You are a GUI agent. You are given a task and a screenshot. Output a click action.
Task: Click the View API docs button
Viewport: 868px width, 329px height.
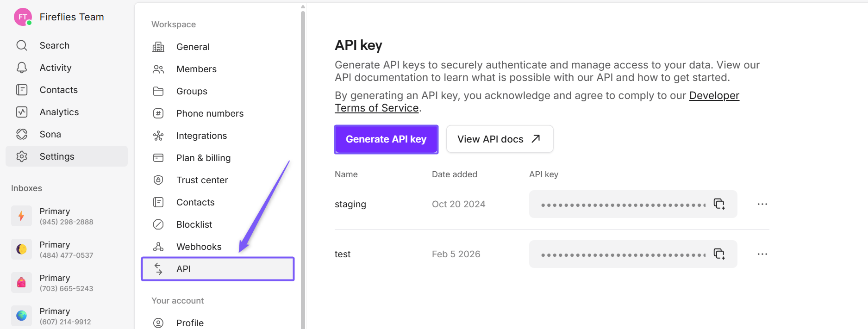[x=500, y=139]
